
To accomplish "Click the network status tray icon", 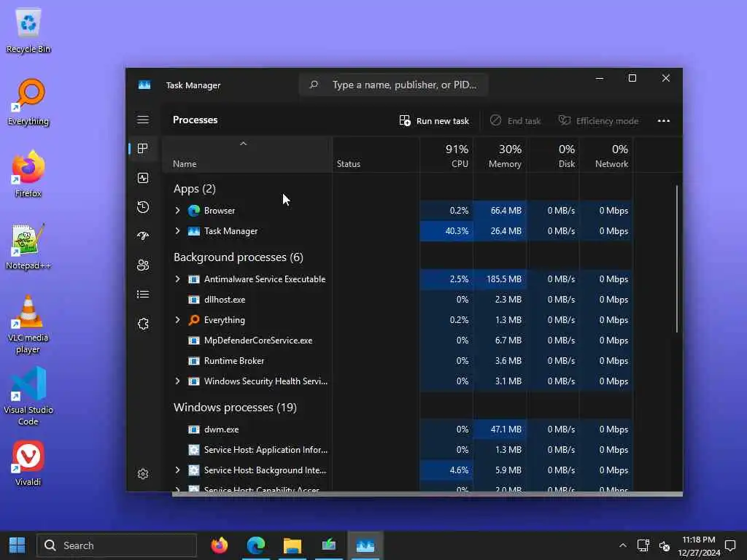I will 643,545.
